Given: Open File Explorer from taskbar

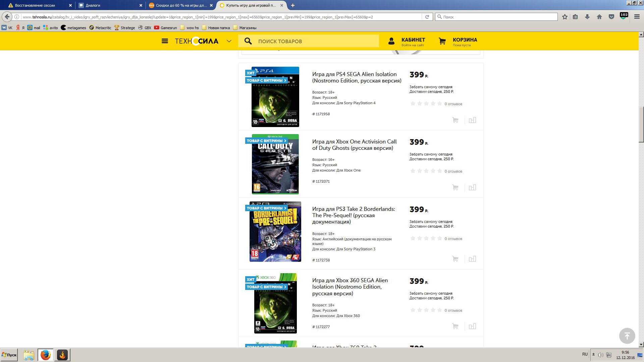Looking at the screenshot, I should [x=29, y=355].
